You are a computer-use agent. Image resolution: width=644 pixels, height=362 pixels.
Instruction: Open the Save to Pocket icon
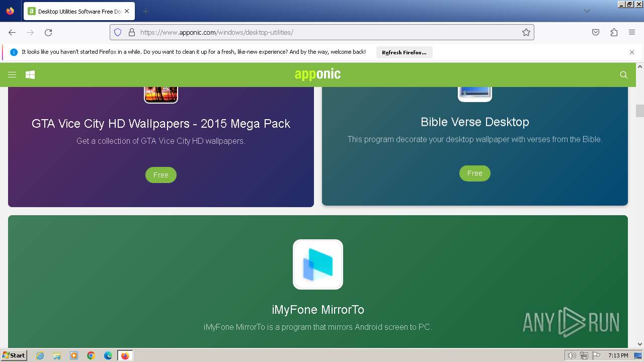point(596,32)
